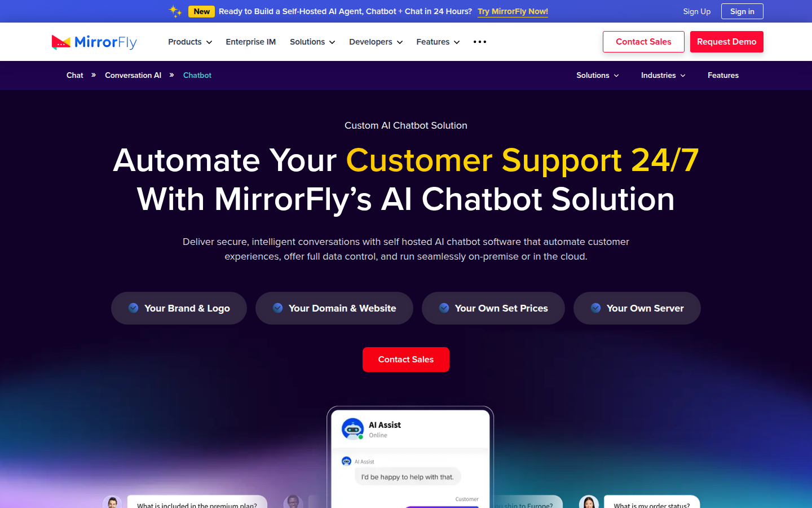Viewport: 812px width, 508px height.
Task: Expand the Developers dropdown menu
Action: pos(376,42)
